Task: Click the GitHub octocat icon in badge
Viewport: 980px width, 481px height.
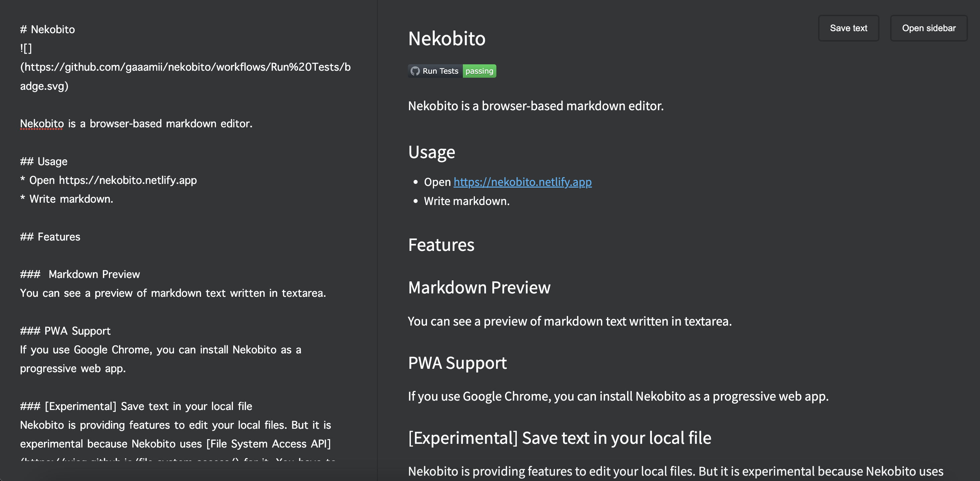Action: 415,71
